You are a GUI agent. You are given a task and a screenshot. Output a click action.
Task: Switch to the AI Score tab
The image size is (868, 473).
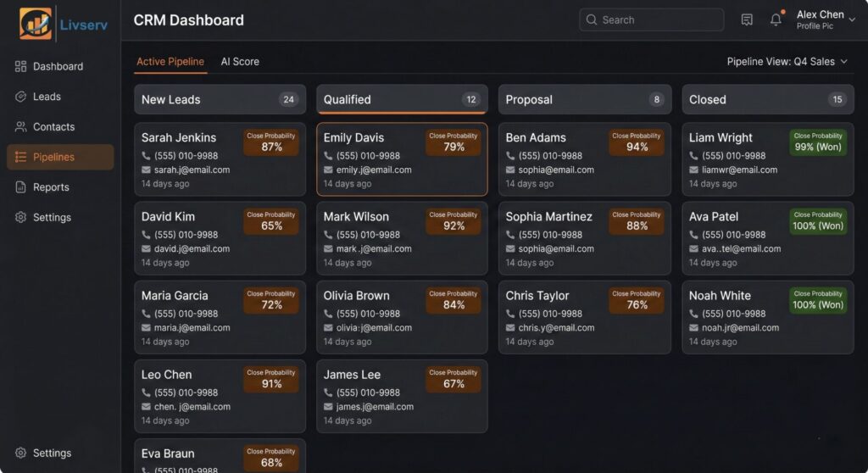240,62
